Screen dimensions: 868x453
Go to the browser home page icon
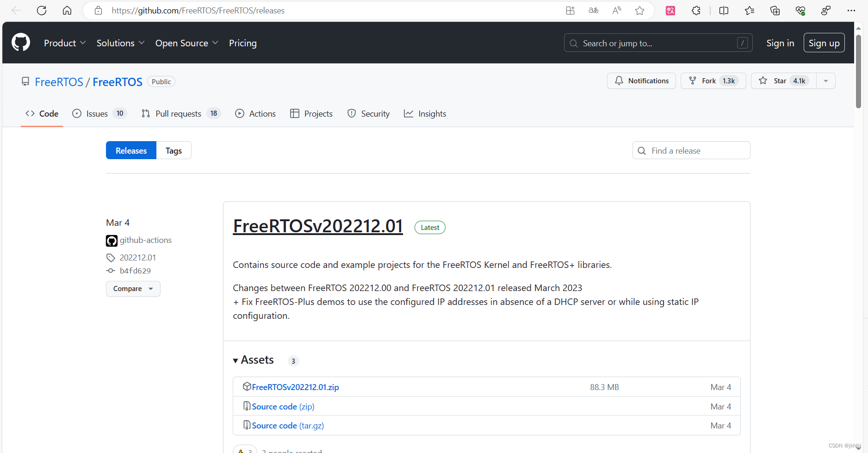67,11
